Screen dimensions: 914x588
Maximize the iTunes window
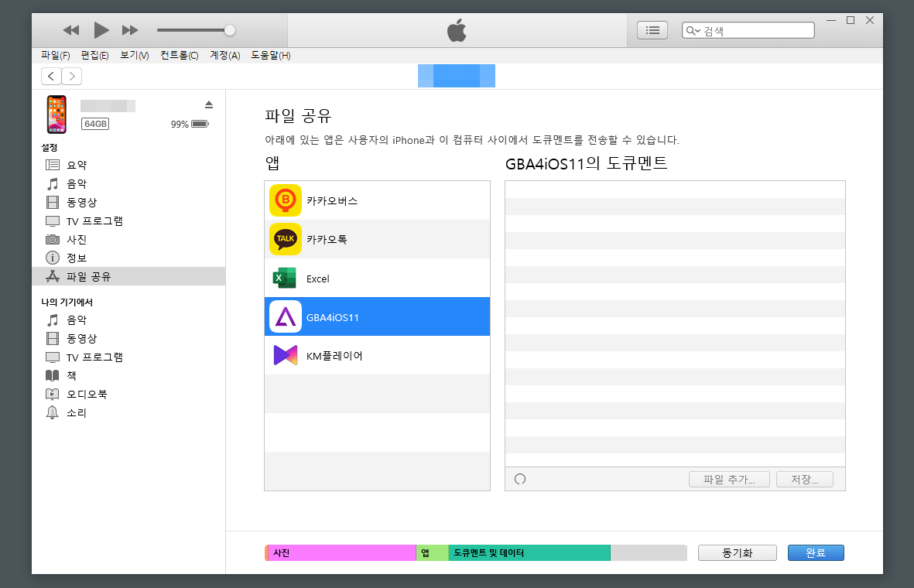[x=851, y=20]
